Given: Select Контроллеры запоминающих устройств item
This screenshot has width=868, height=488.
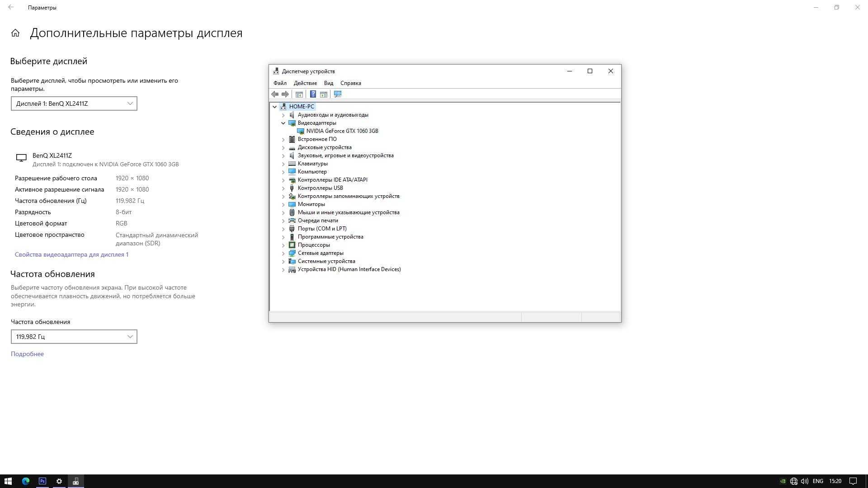Looking at the screenshot, I should 349,196.
